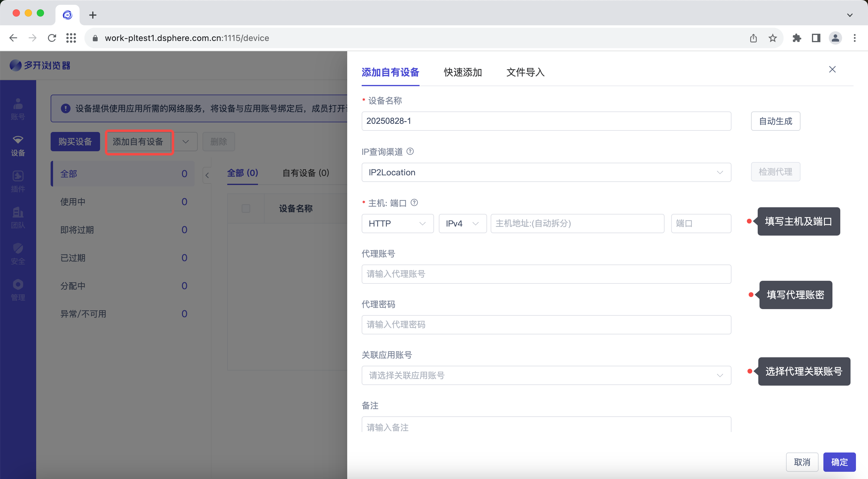Screen dimensions: 868x479
Task: Select the 全部 status filter
Action: point(123,174)
